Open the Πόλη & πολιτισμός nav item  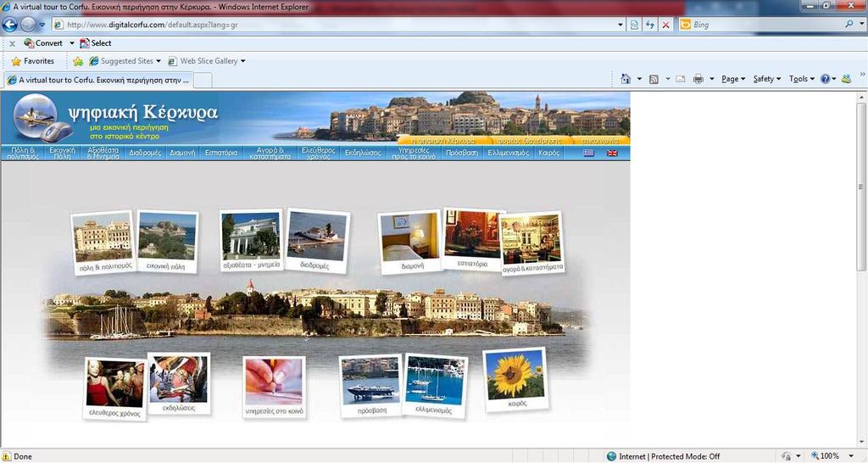23,153
